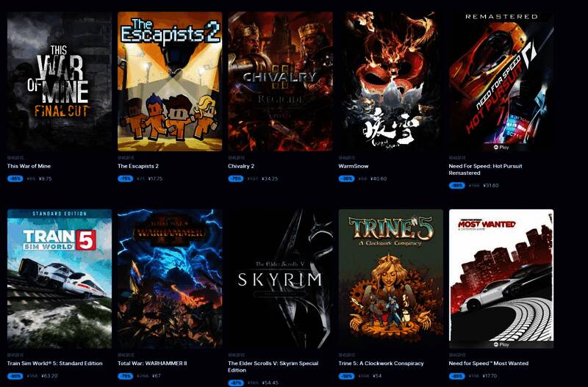Open the This War of Mine cover art
The image size is (588, 387).
(x=60, y=82)
